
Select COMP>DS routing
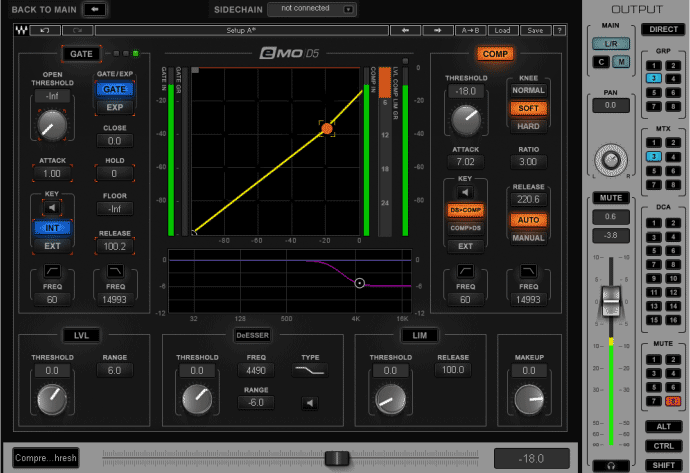coord(465,228)
